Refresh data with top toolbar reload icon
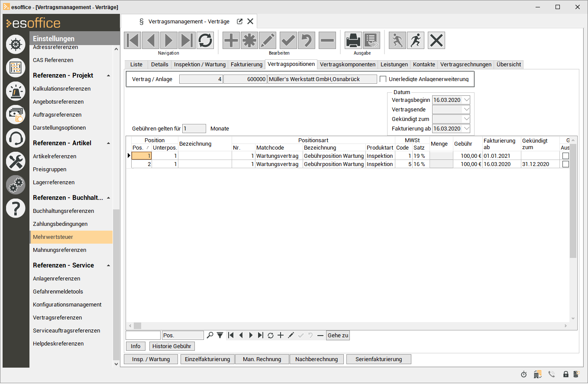This screenshot has height=388, width=588. 205,40
